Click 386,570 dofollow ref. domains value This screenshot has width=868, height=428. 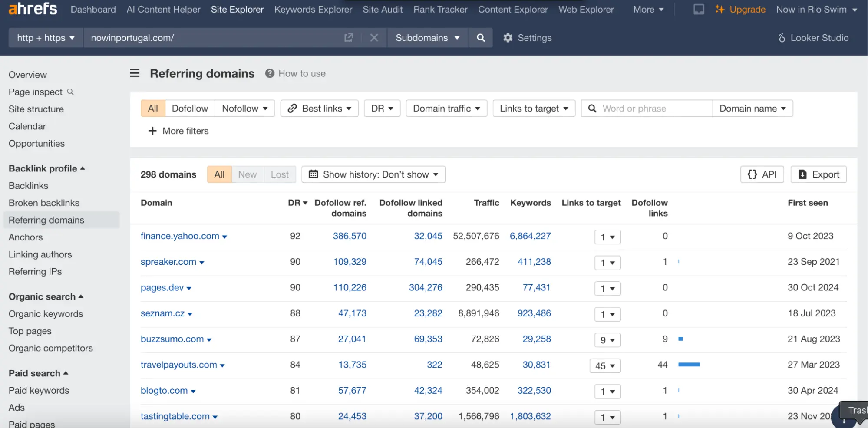(x=350, y=236)
